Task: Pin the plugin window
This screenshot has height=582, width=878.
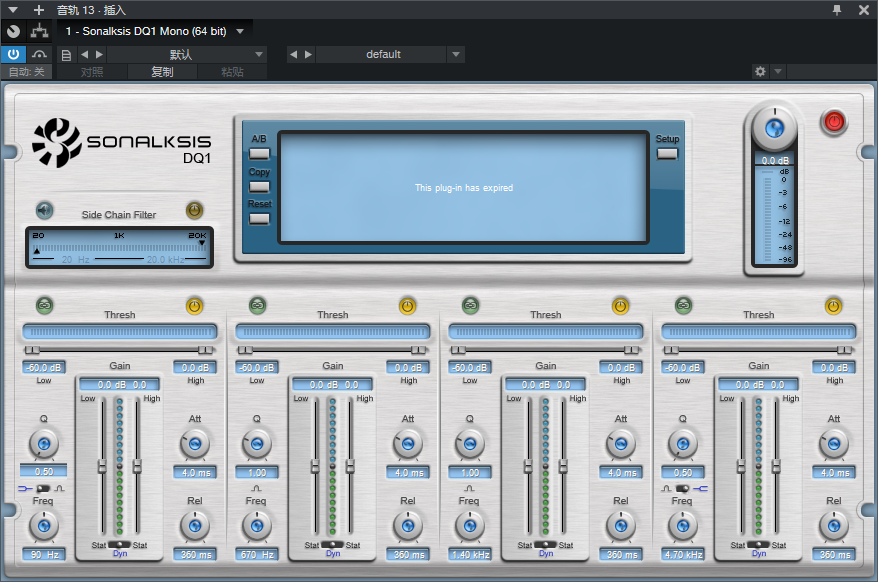Action: pyautogui.click(x=837, y=10)
